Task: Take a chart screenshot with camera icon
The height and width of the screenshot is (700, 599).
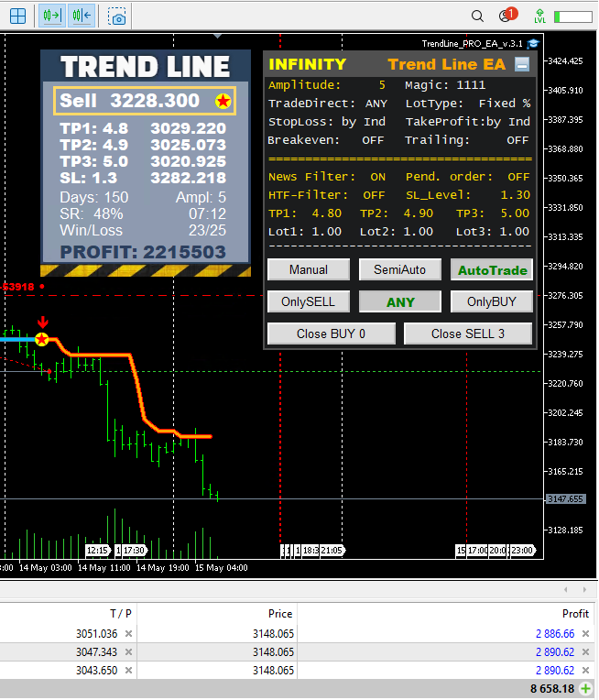Action: [x=117, y=16]
